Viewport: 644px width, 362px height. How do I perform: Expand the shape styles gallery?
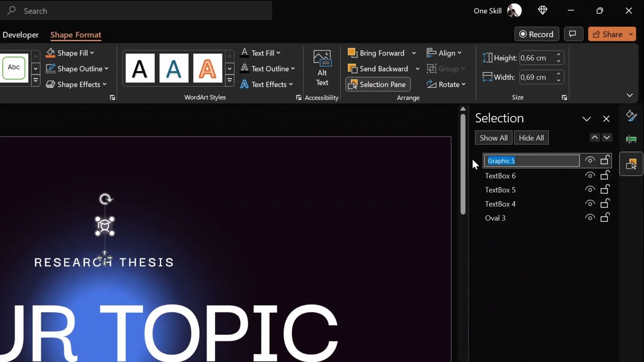click(x=36, y=80)
